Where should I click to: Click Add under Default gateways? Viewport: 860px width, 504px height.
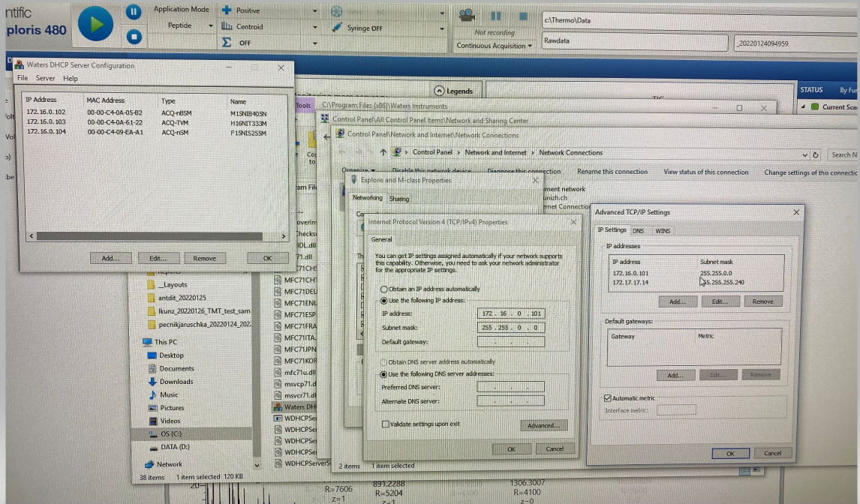pos(675,376)
